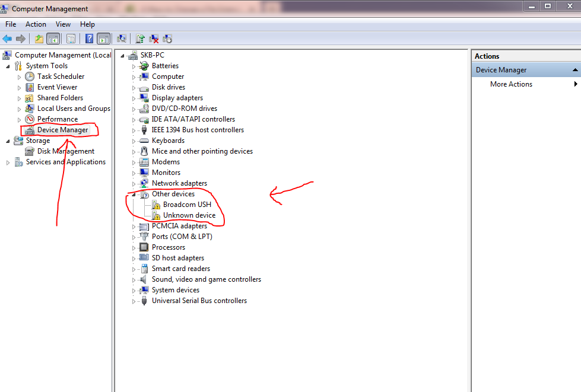Select Computer Management (Local) root node
Screen dimensions: 581x392
[63, 55]
